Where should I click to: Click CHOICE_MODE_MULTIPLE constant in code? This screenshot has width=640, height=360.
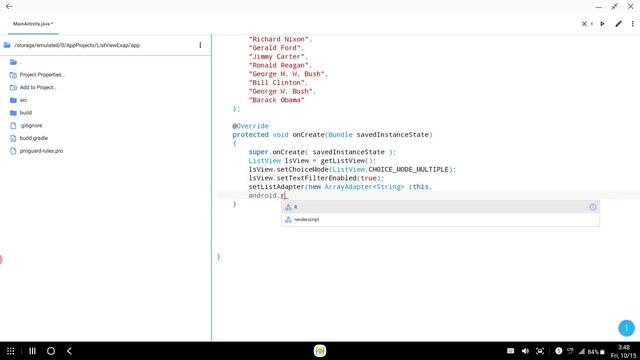tap(408, 169)
